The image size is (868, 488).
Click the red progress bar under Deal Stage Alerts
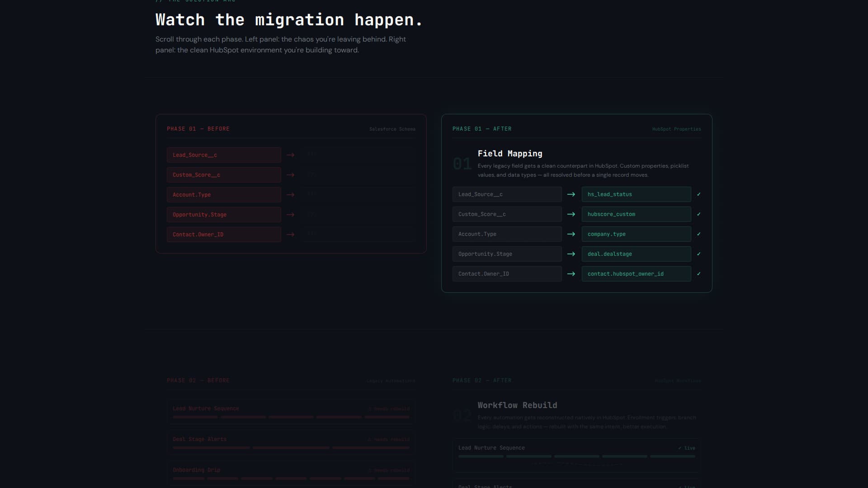(291, 448)
